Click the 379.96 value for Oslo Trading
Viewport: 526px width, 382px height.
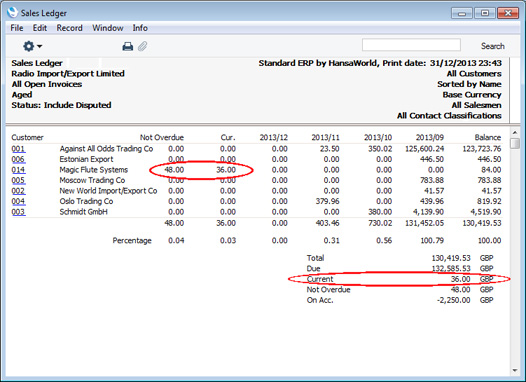tap(327, 202)
